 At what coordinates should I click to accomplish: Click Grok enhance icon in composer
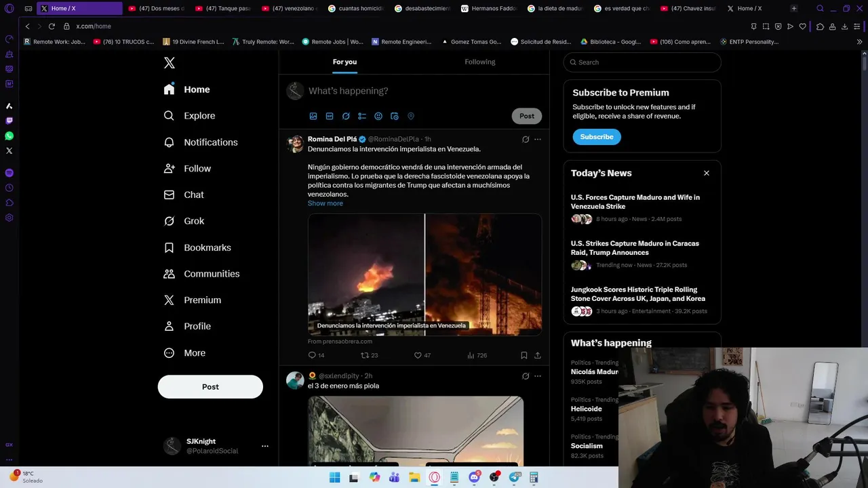coord(346,116)
